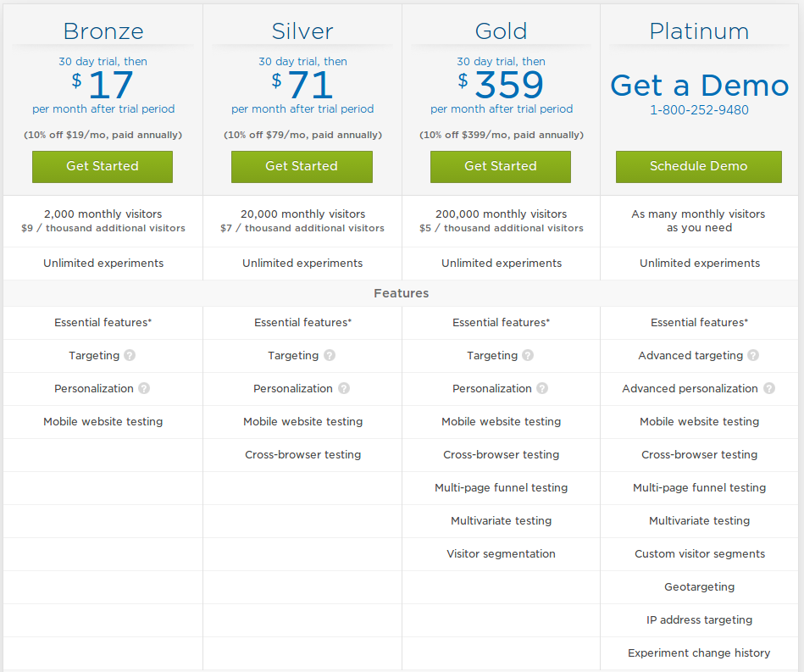The height and width of the screenshot is (672, 804).
Task: Click the help icon beside Bronze Personalization
Action: click(x=144, y=388)
